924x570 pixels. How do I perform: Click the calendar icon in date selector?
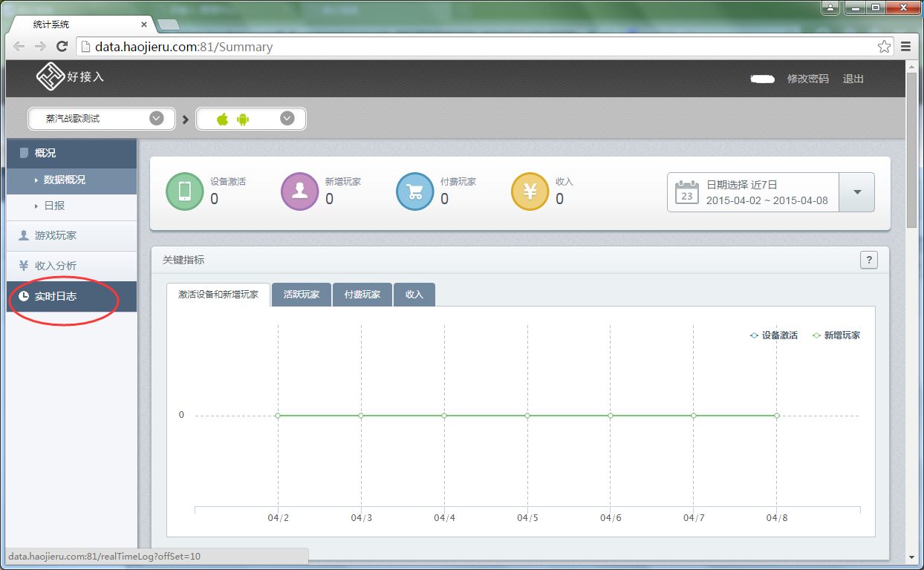click(687, 192)
